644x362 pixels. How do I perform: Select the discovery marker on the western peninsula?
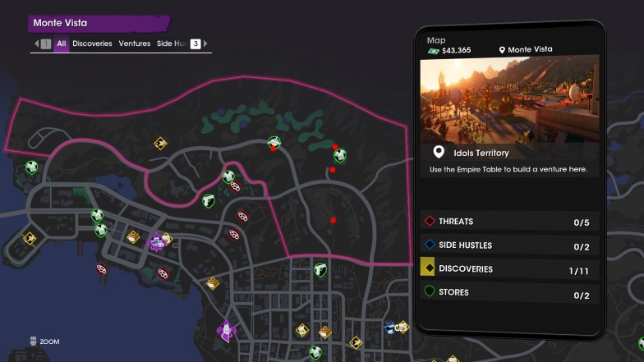click(30, 238)
